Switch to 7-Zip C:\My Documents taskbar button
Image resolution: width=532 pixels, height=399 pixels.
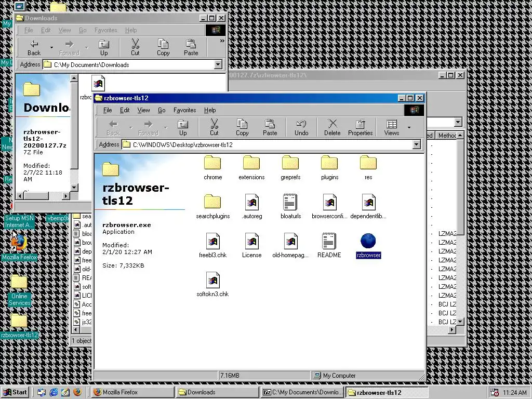click(x=302, y=392)
